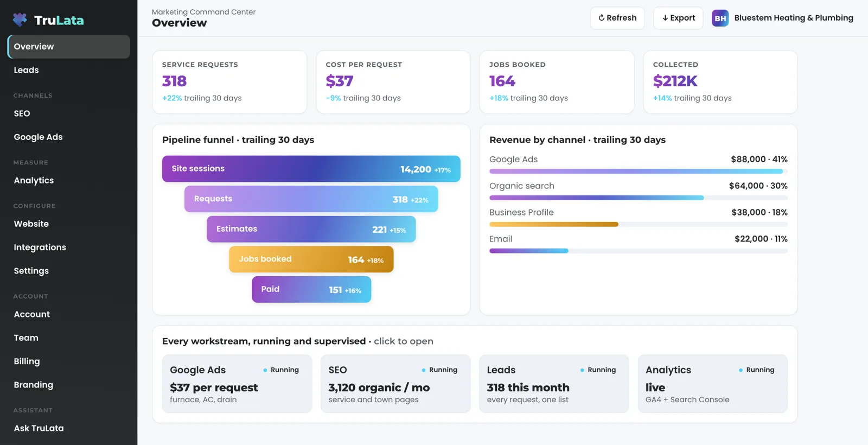Click the Business Profile revenue bar
This screenshot has width=868, height=445.
pyautogui.click(x=639, y=224)
